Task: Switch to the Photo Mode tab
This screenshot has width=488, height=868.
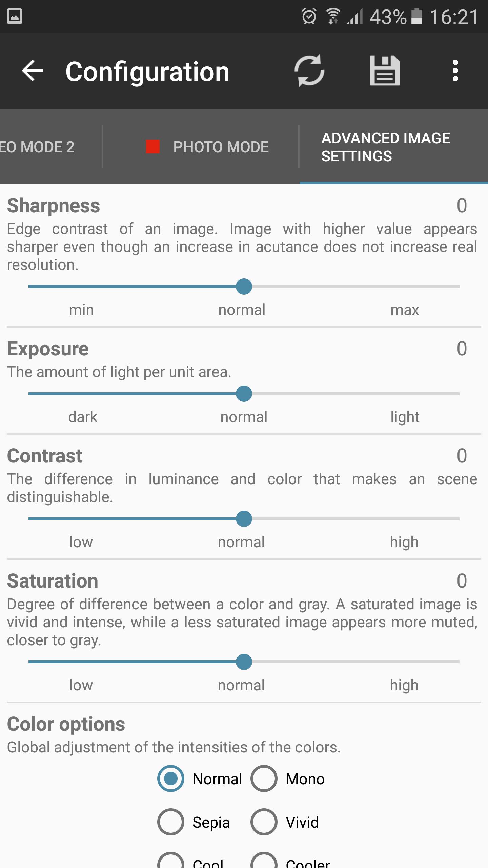Action: click(x=207, y=147)
